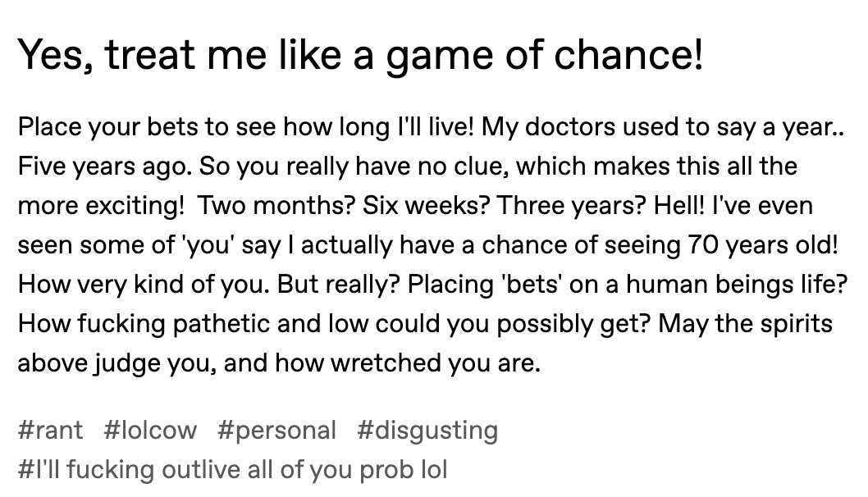
Task: Open the #I'll fucking outlive all of you tag
Action: point(232,469)
